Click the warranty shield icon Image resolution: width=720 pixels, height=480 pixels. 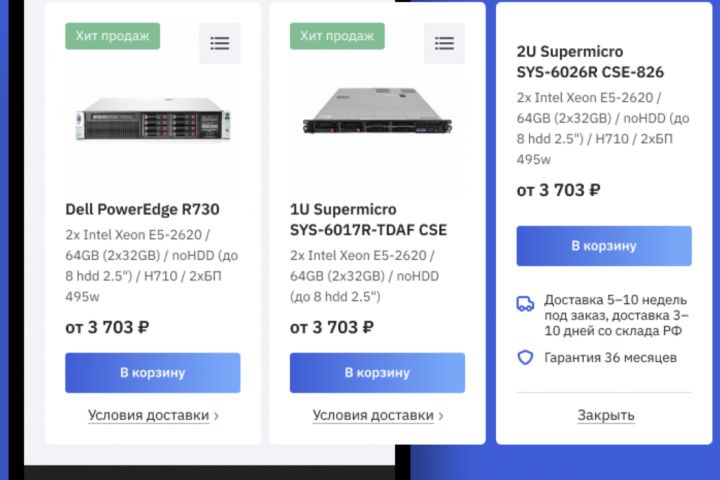click(525, 357)
